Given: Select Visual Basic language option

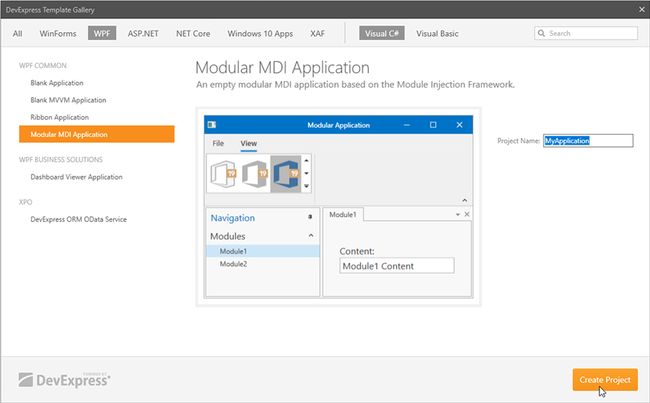Looking at the screenshot, I should coord(437,34).
